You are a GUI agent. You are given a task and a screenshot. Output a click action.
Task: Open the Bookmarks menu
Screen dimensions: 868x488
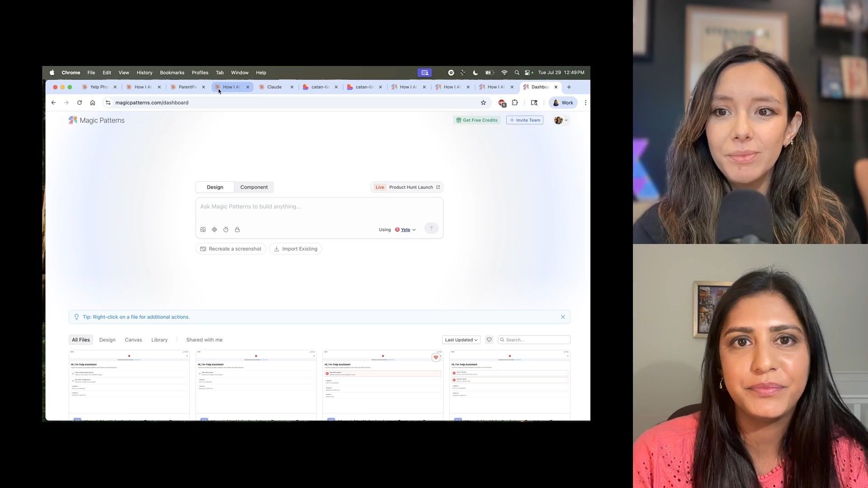(x=172, y=72)
